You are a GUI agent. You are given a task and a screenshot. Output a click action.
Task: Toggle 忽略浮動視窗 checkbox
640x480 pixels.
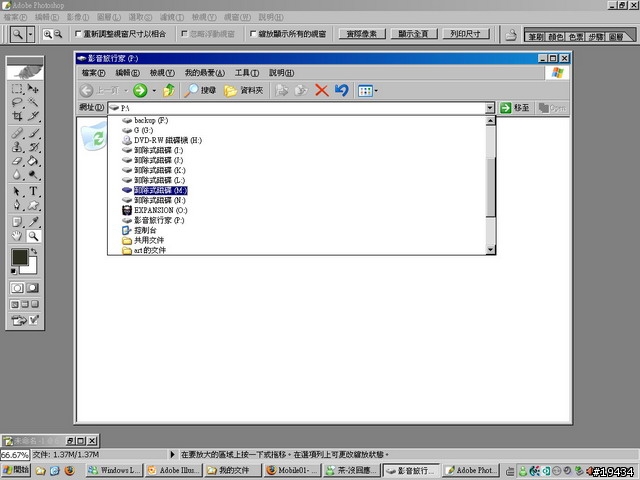184,34
